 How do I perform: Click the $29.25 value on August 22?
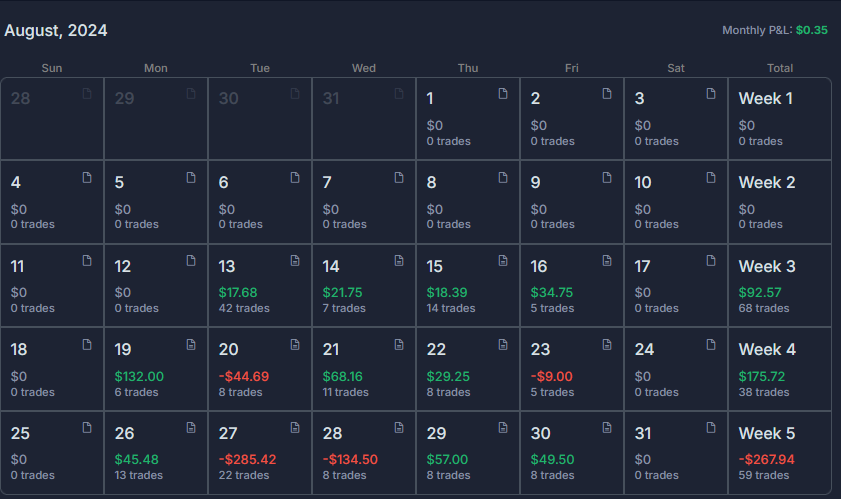pos(448,377)
